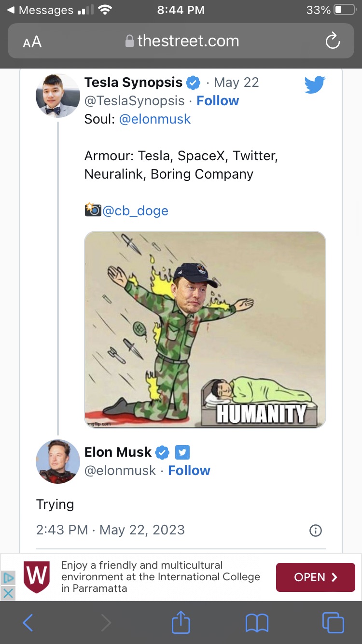Tap the back navigation chevron
Viewport: 362px width, 644px height.
point(28,623)
